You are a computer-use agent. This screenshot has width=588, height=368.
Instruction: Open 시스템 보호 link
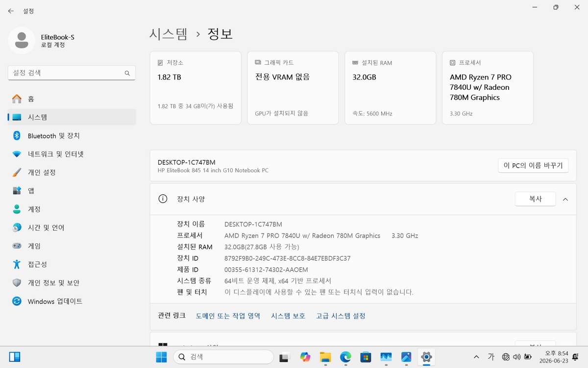click(288, 316)
